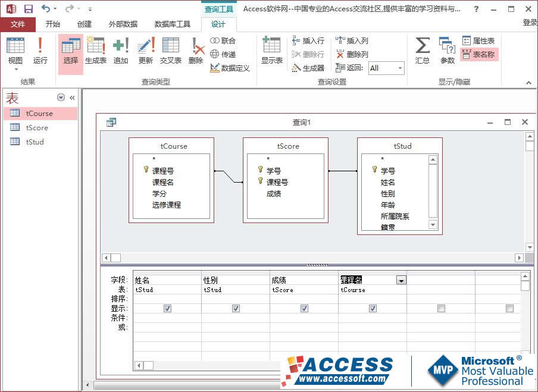Image resolution: width=538 pixels, height=392 pixels.
Task: Expand the 视图 button dropdown arrow
Action: pyautogui.click(x=16, y=69)
